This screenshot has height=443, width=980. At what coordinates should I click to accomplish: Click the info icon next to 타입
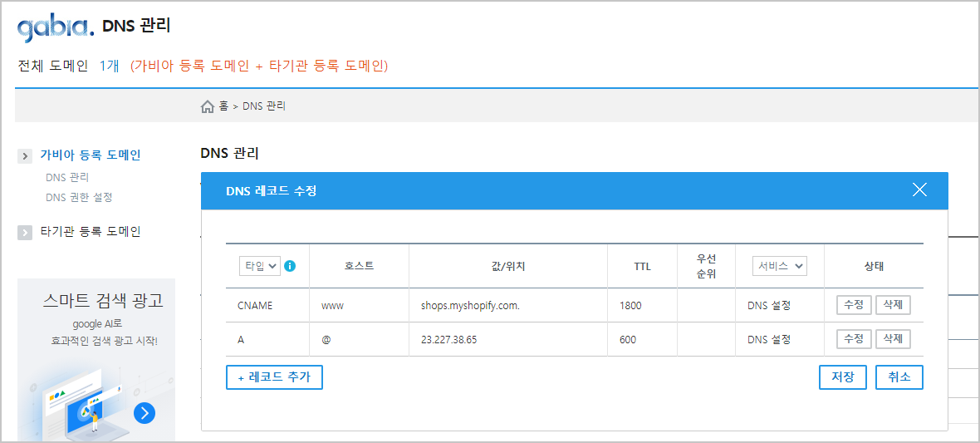289,266
